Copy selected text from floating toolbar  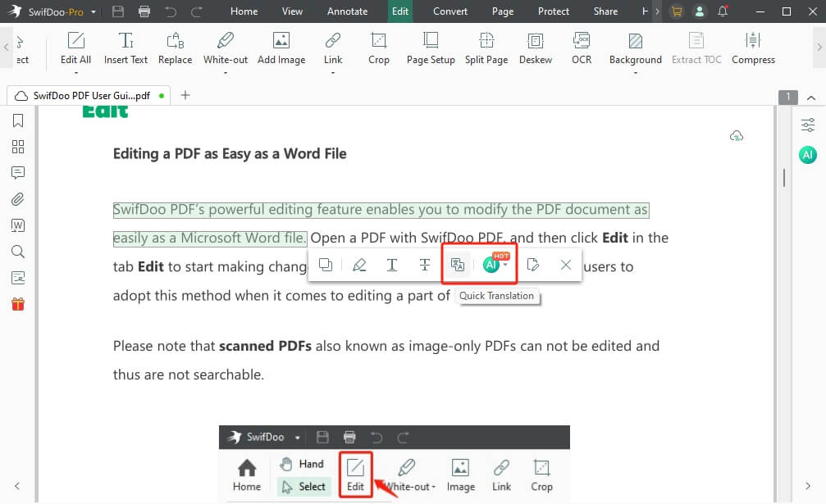click(326, 265)
